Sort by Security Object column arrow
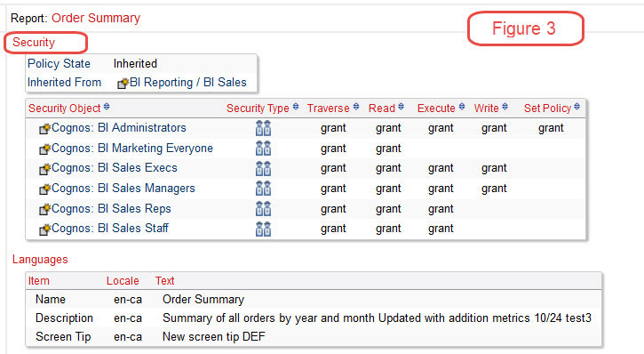The image size is (644, 354). [x=107, y=107]
